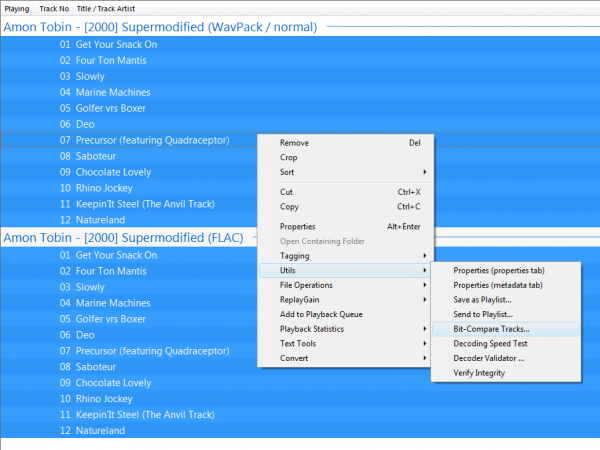Open Decoder Validator from the submenu
Viewport: 600px width, 450px height.
pos(490,358)
